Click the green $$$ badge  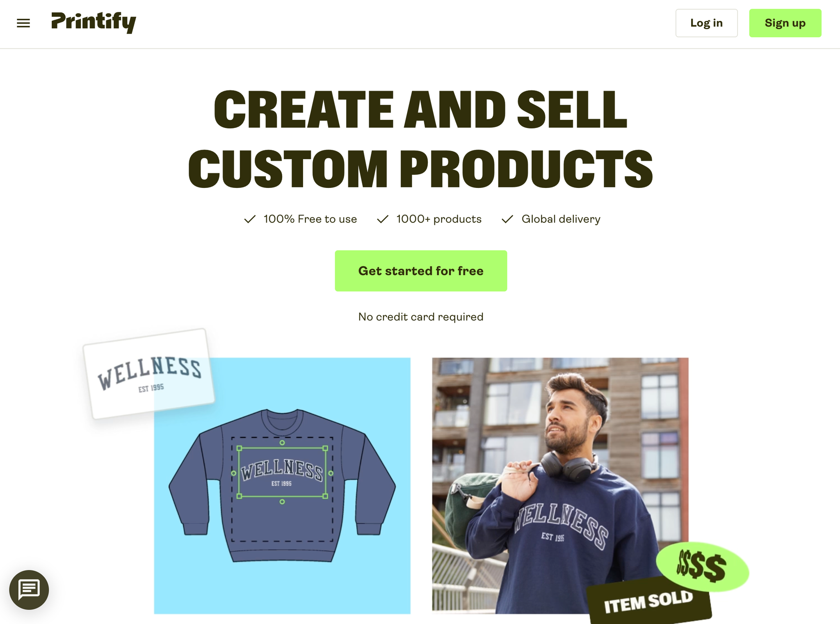[702, 567]
